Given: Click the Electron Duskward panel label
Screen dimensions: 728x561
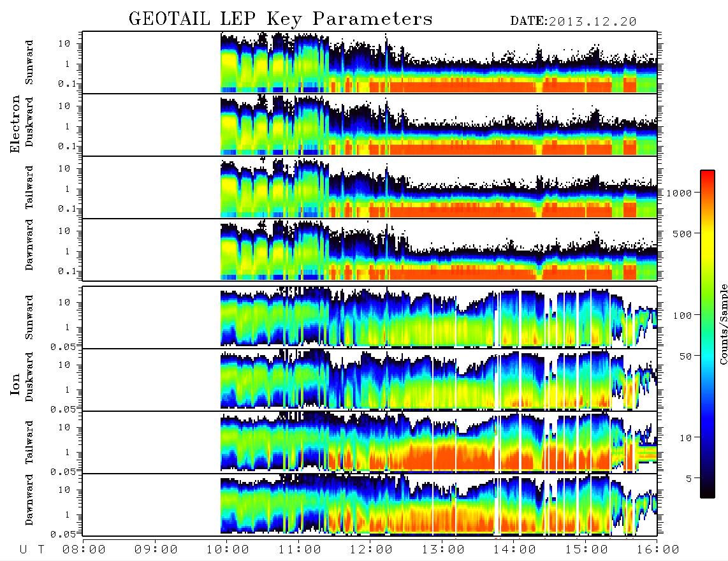Looking at the screenshot, I should click(29, 122).
